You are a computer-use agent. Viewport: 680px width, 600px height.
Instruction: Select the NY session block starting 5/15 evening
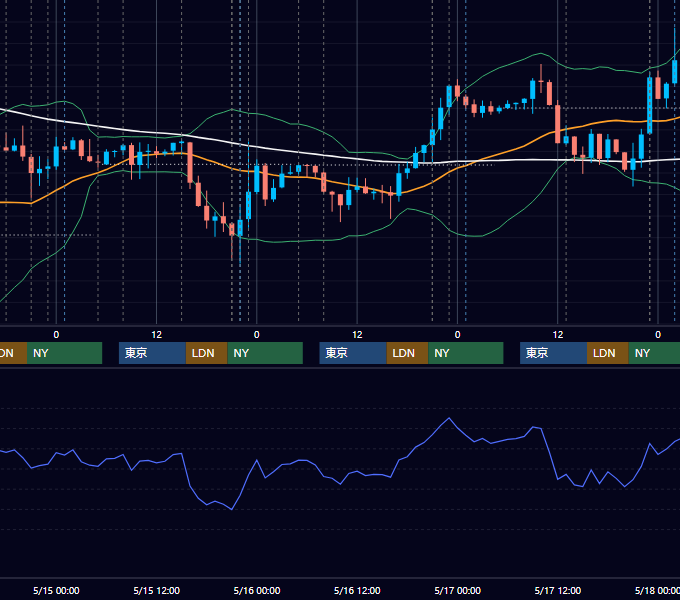tap(265, 353)
